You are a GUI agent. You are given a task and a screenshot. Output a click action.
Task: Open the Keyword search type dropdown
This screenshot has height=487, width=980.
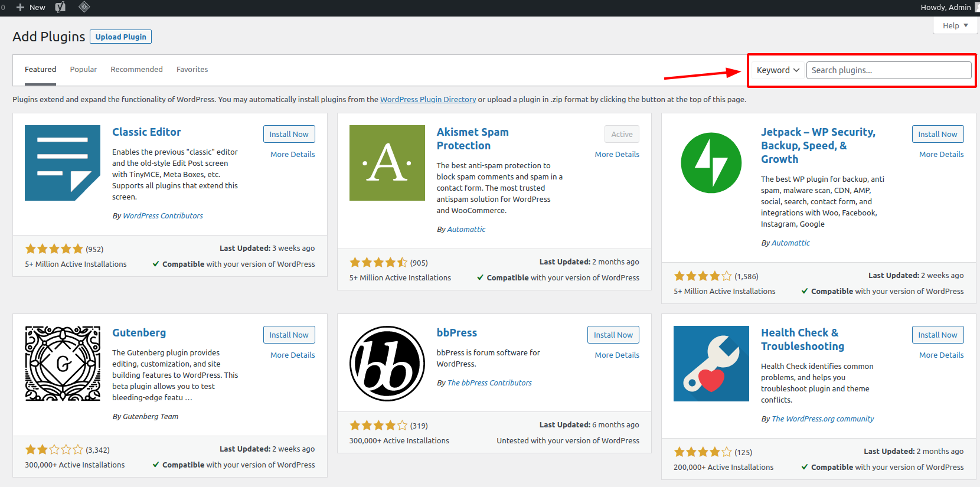[x=778, y=70]
